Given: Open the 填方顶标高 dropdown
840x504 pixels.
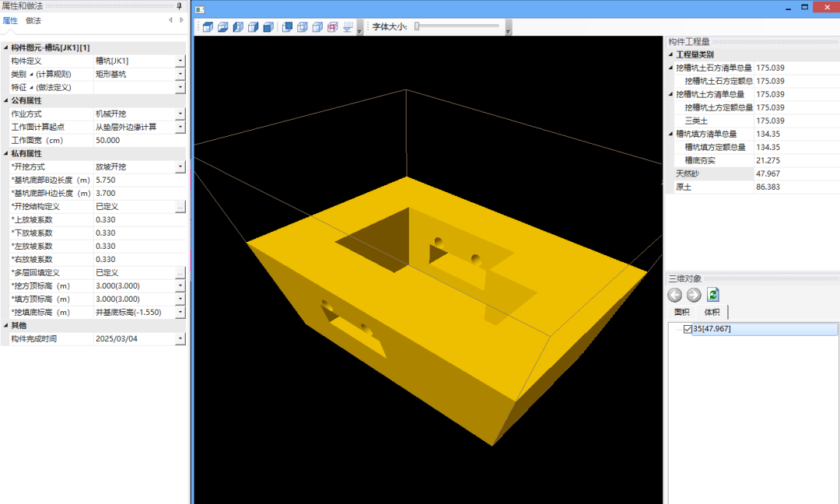Looking at the screenshot, I should pyautogui.click(x=180, y=299).
